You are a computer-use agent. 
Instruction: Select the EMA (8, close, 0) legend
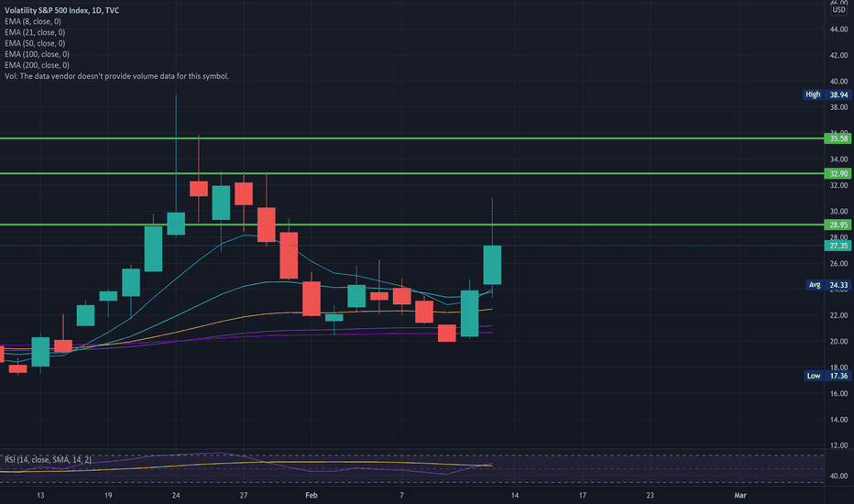tap(33, 21)
